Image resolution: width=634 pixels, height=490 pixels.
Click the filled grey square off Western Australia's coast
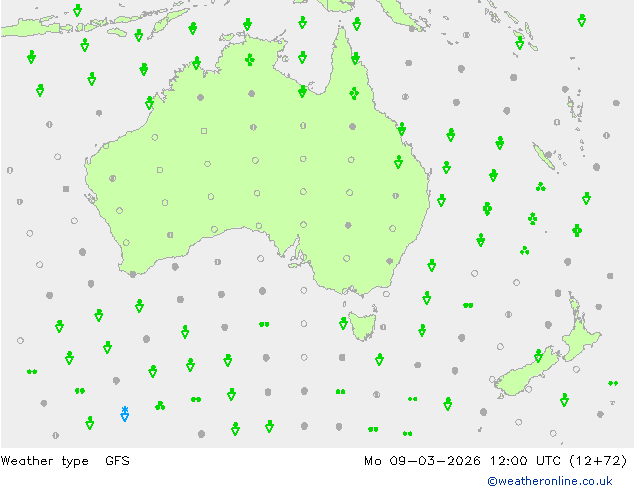pos(66,189)
